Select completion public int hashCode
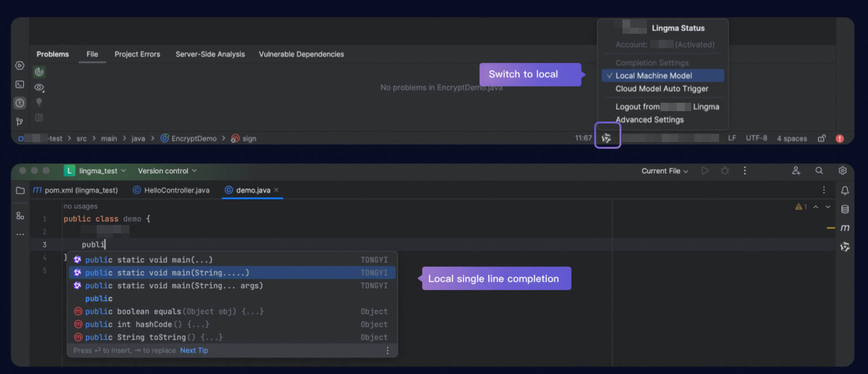The image size is (868, 374). [232, 324]
